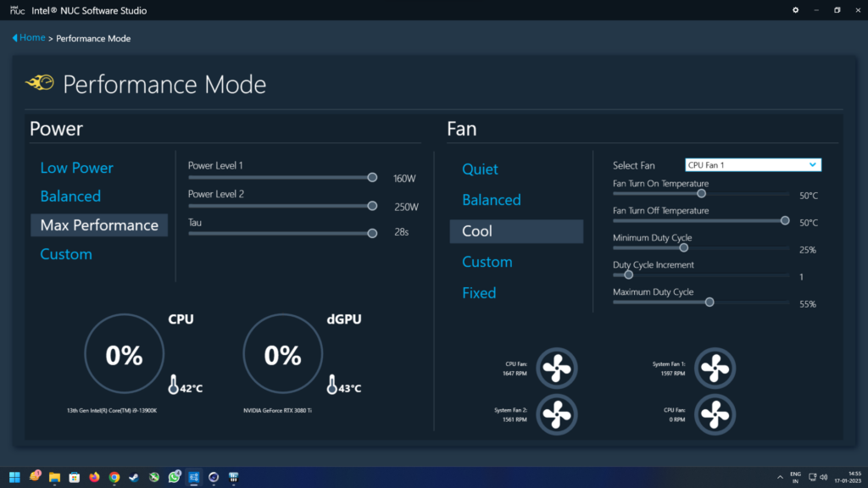Click the CPU thermometer icon at 42°C
The width and height of the screenshot is (868, 488).
click(x=173, y=385)
